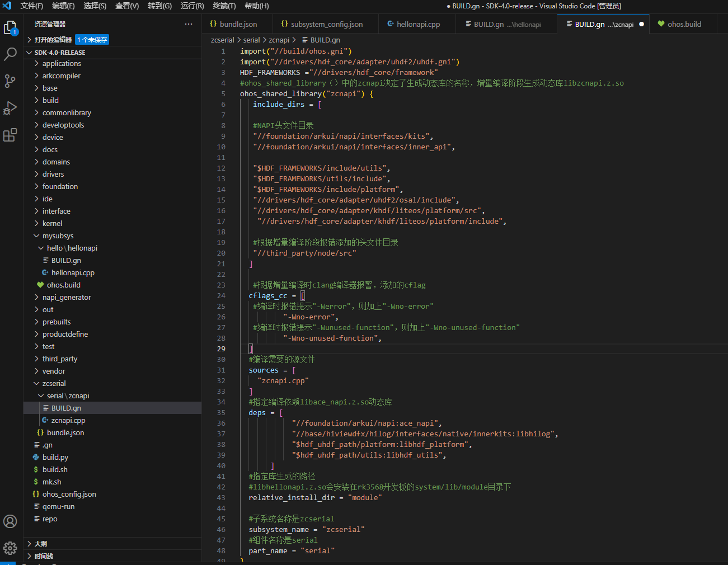Open the Search view icon
The image size is (728, 565).
(10, 54)
